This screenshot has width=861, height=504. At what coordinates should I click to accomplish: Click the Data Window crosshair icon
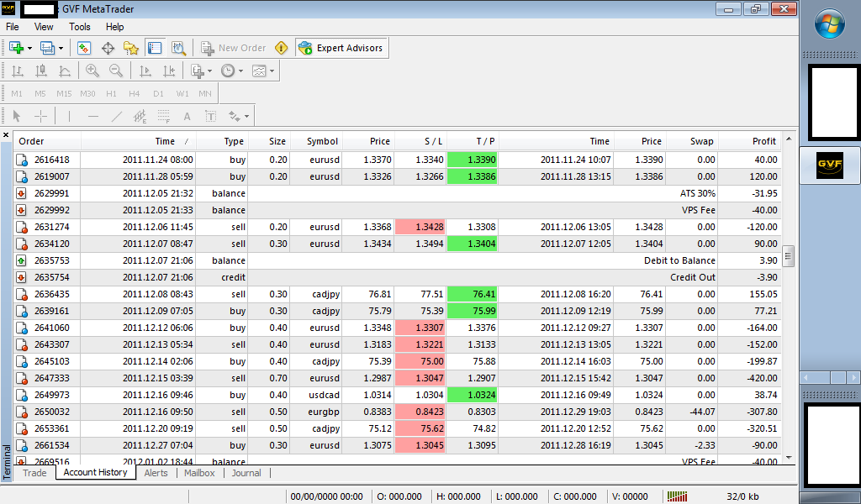pos(108,48)
